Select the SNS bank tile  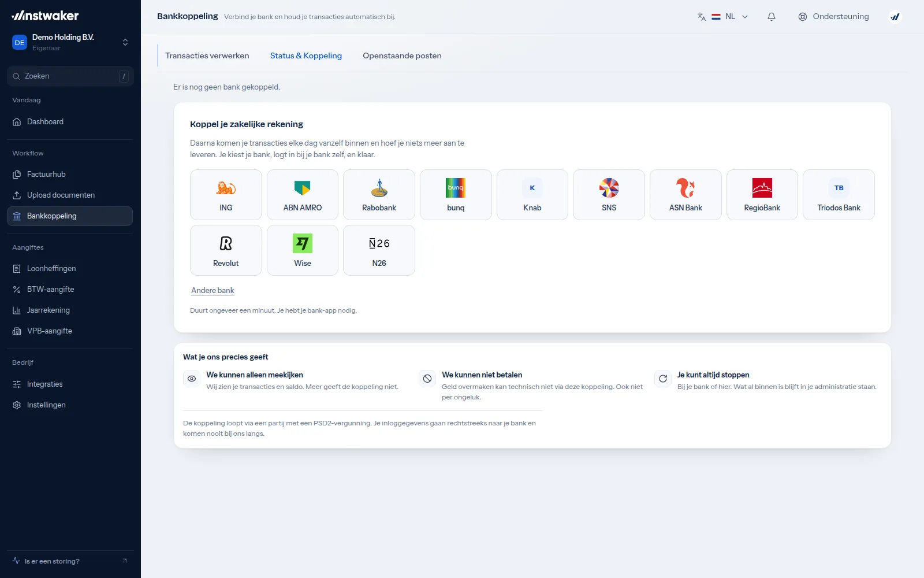609,195
